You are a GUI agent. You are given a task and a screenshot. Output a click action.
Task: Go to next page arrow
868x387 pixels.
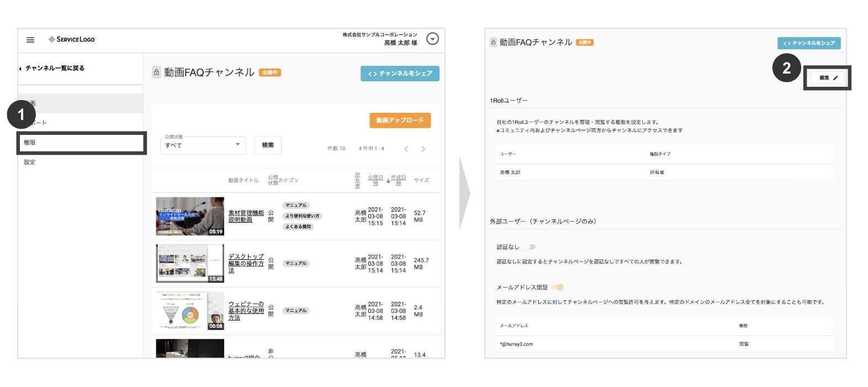pos(424,149)
